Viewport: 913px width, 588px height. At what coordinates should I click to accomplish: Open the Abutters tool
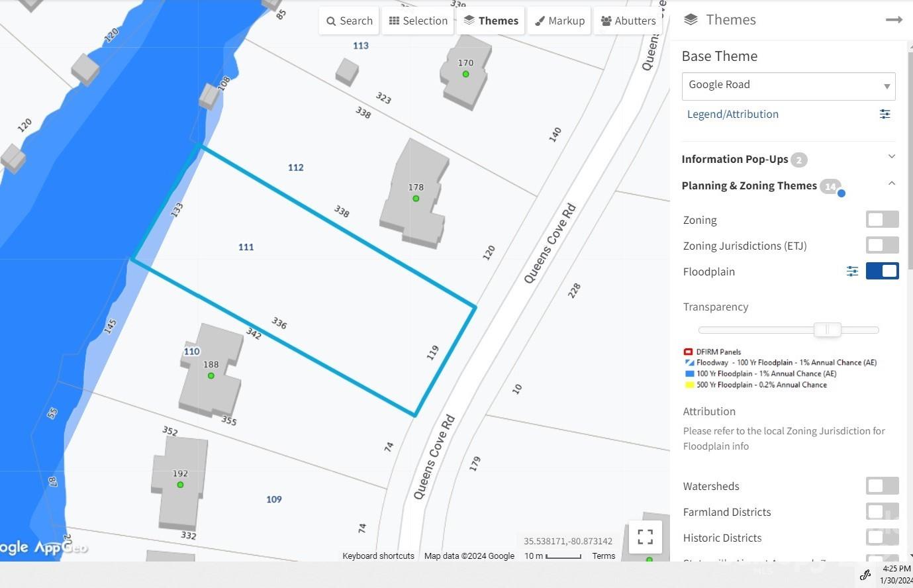tap(628, 21)
